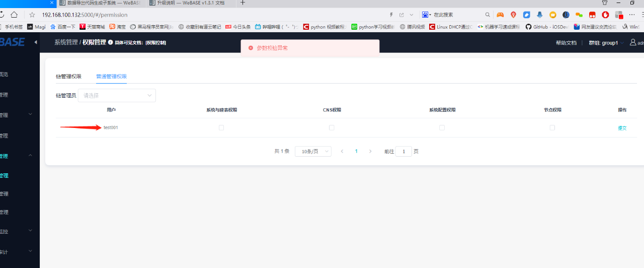Open the 腾讯视频 bookmark
The width and height of the screenshot is (644, 268).
pyautogui.click(x=412, y=27)
